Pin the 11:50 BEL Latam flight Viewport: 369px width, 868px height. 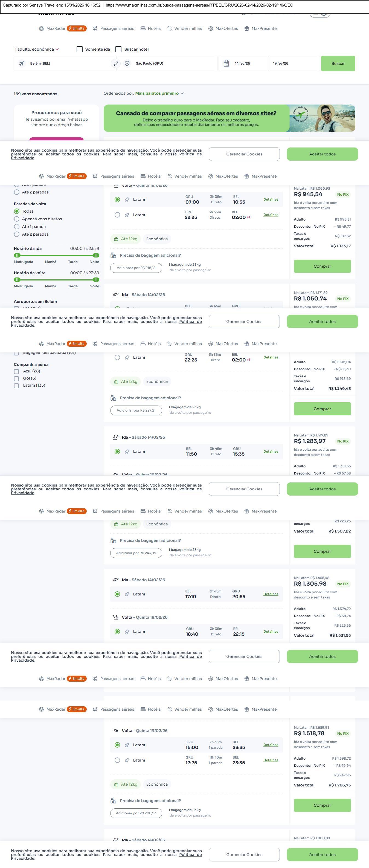click(127, 452)
